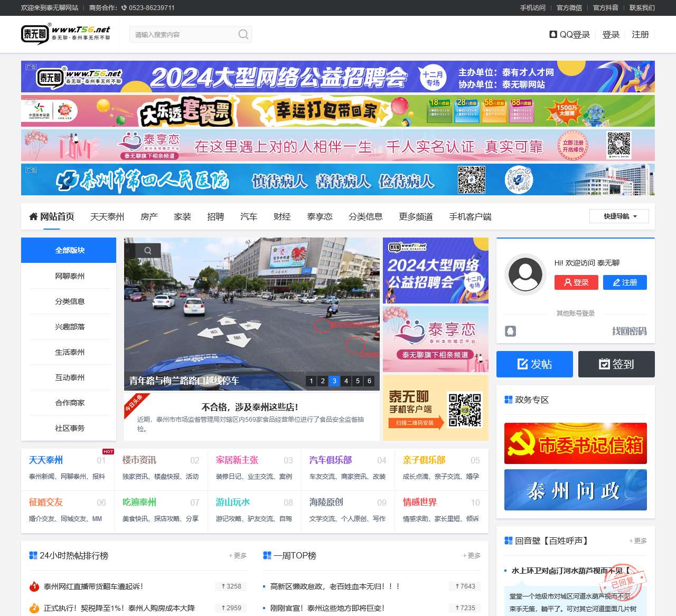Click the 签到 check-in button

tap(616, 364)
